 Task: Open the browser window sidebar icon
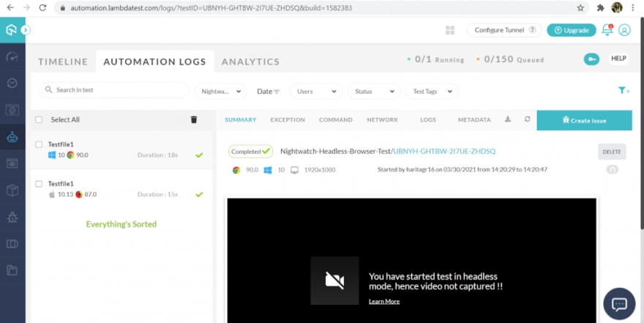(12, 163)
